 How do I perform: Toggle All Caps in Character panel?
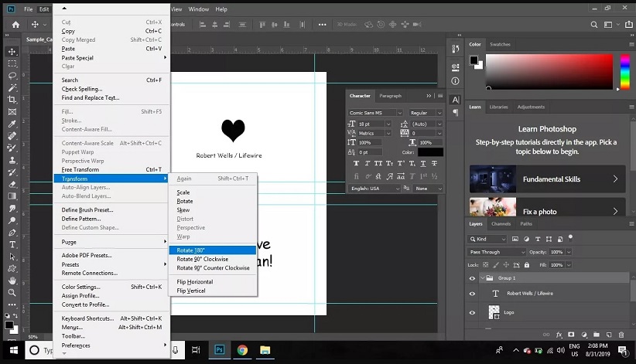378,163
